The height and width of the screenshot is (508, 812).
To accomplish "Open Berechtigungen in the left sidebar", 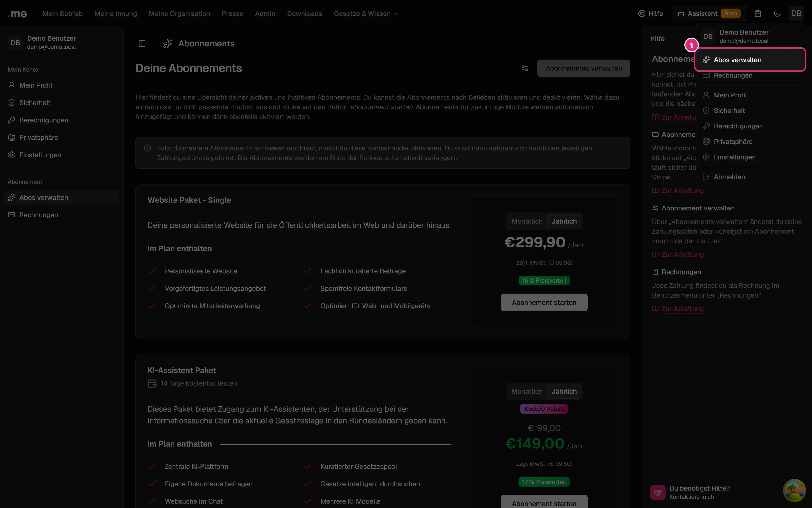I will click(62, 120).
